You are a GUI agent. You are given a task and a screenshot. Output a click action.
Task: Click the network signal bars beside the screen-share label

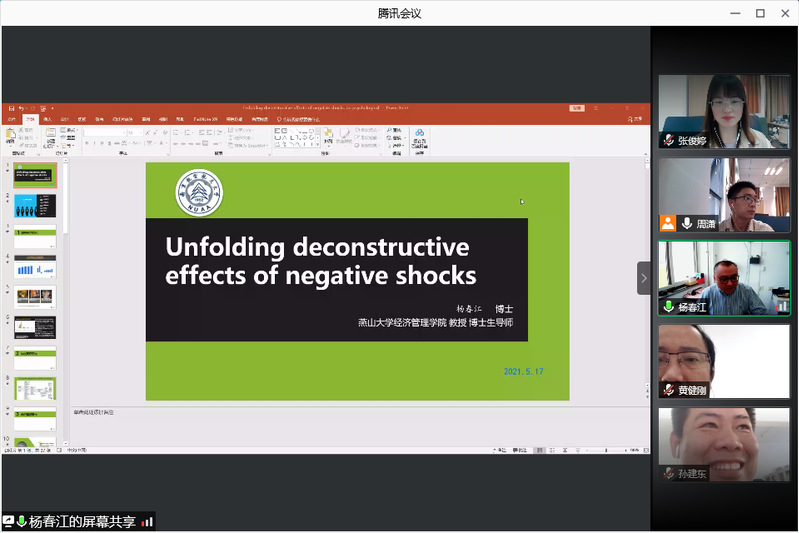tap(147, 521)
